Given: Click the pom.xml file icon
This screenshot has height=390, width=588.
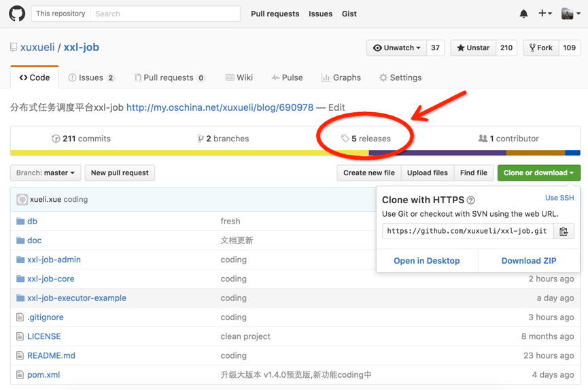Looking at the screenshot, I should [20, 375].
